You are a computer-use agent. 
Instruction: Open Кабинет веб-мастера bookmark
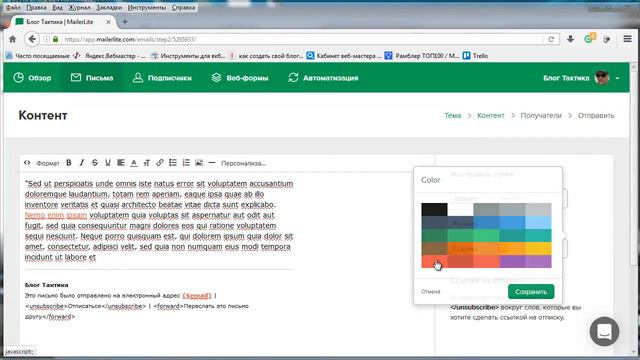coord(344,56)
